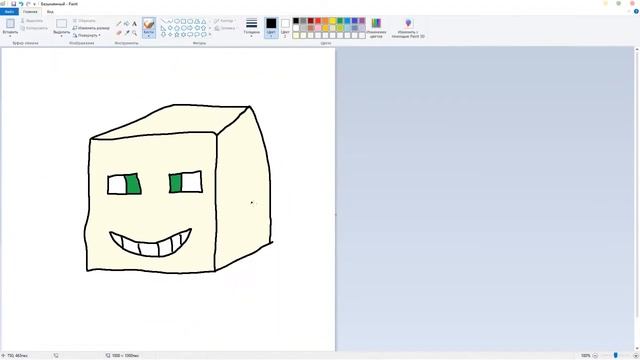Open the File (Файл) menu

pyautogui.click(x=9, y=11)
